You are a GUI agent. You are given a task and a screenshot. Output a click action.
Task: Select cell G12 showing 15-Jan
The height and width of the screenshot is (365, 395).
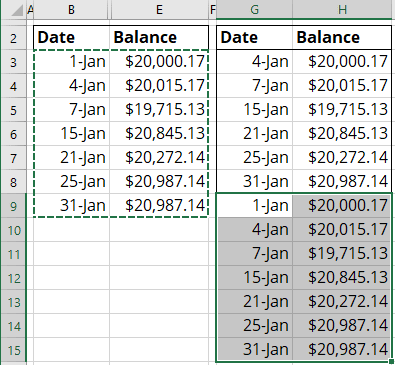tap(255, 278)
